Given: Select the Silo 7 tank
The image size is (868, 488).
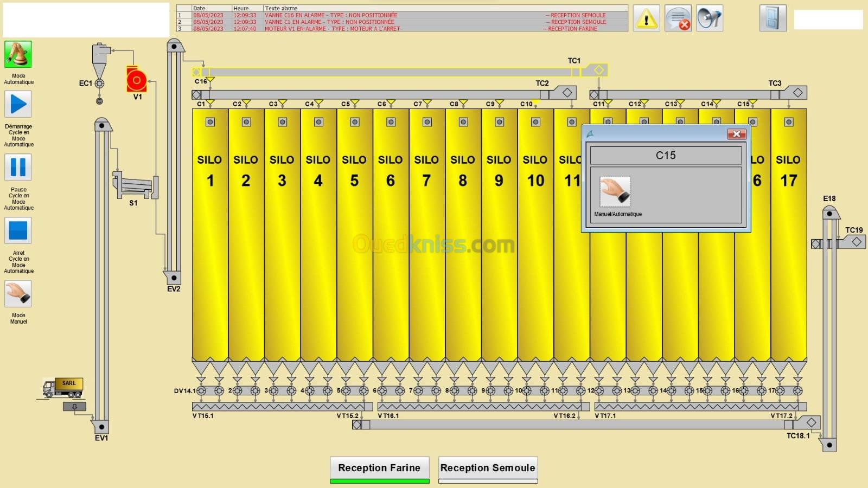Looking at the screenshot, I should click(x=427, y=235).
